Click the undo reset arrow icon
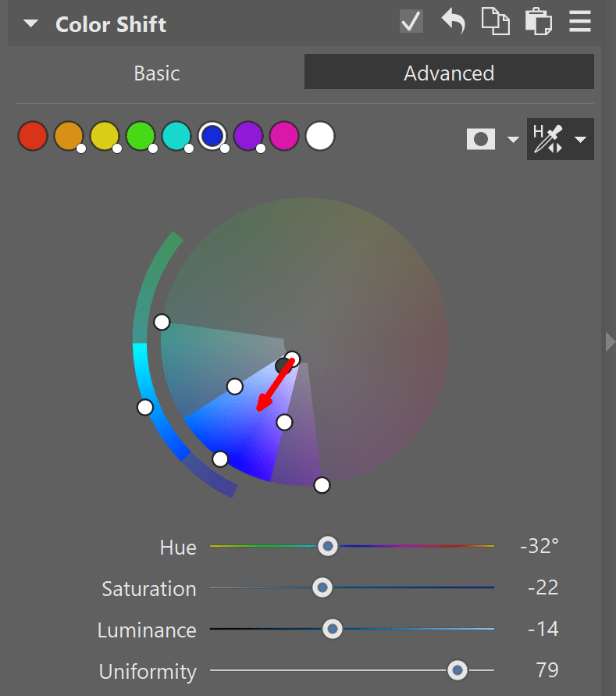This screenshot has height=696, width=616. click(454, 21)
